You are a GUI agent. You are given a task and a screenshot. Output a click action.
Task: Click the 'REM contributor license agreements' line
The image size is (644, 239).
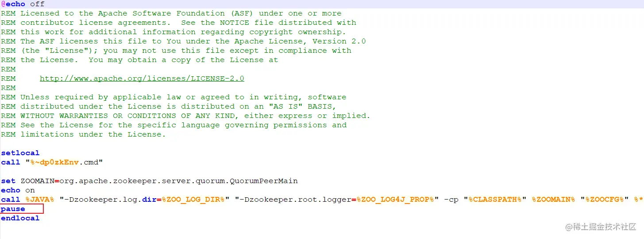pos(178,23)
